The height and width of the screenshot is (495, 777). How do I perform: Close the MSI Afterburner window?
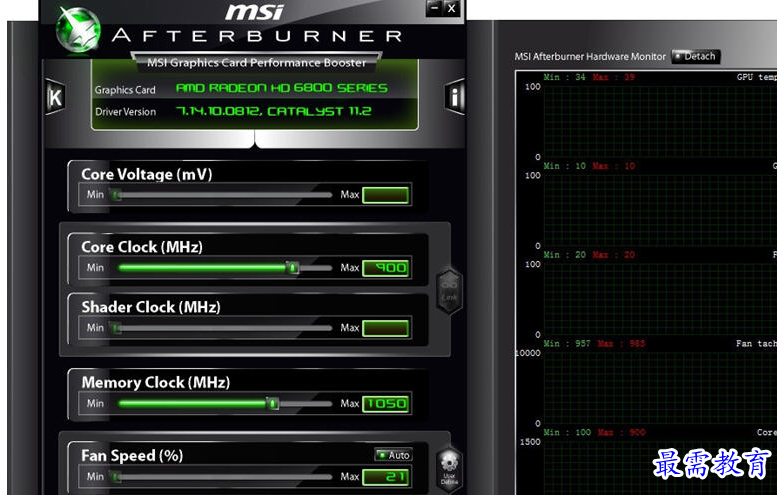pyautogui.click(x=452, y=8)
